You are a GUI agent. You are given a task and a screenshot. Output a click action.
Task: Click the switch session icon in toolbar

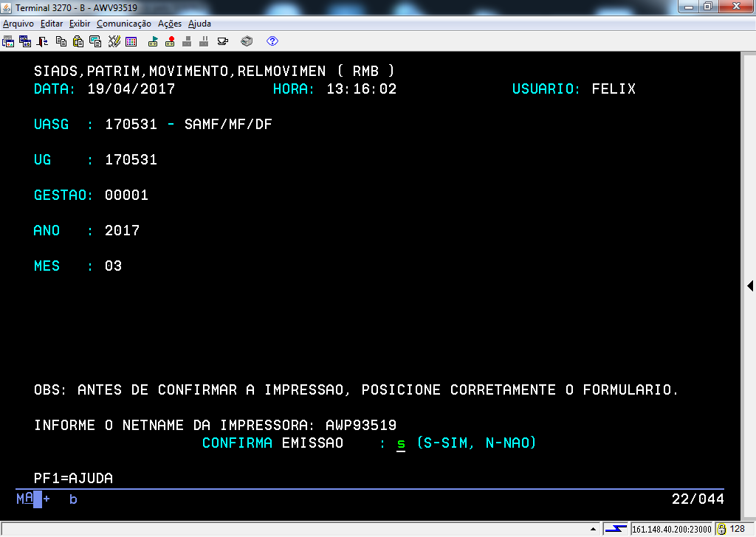[8, 41]
